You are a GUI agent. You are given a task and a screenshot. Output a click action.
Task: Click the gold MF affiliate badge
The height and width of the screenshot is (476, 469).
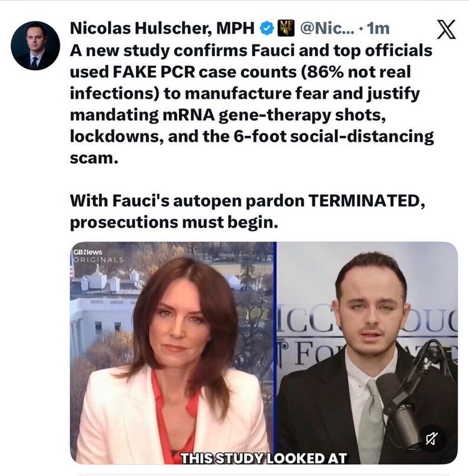pyautogui.click(x=286, y=28)
